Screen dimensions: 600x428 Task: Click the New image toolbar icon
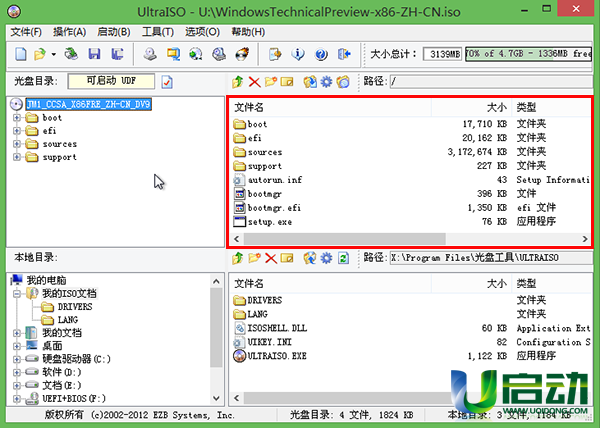tap(17, 54)
